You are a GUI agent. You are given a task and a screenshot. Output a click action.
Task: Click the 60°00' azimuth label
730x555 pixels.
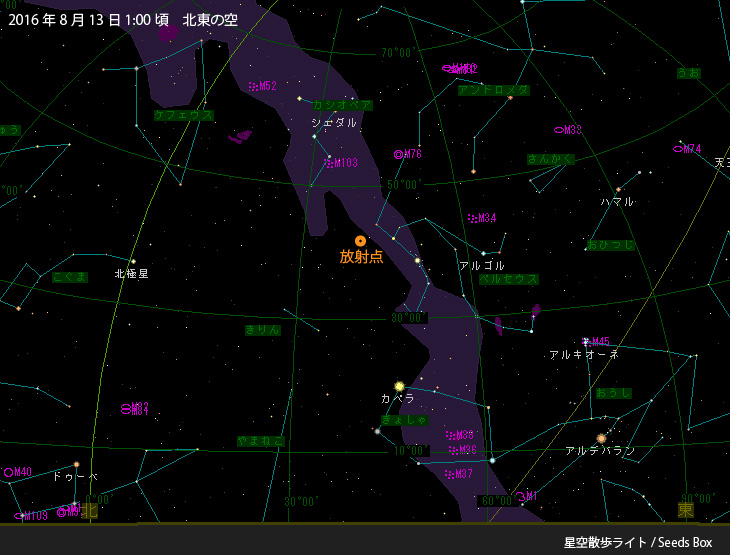click(x=497, y=501)
